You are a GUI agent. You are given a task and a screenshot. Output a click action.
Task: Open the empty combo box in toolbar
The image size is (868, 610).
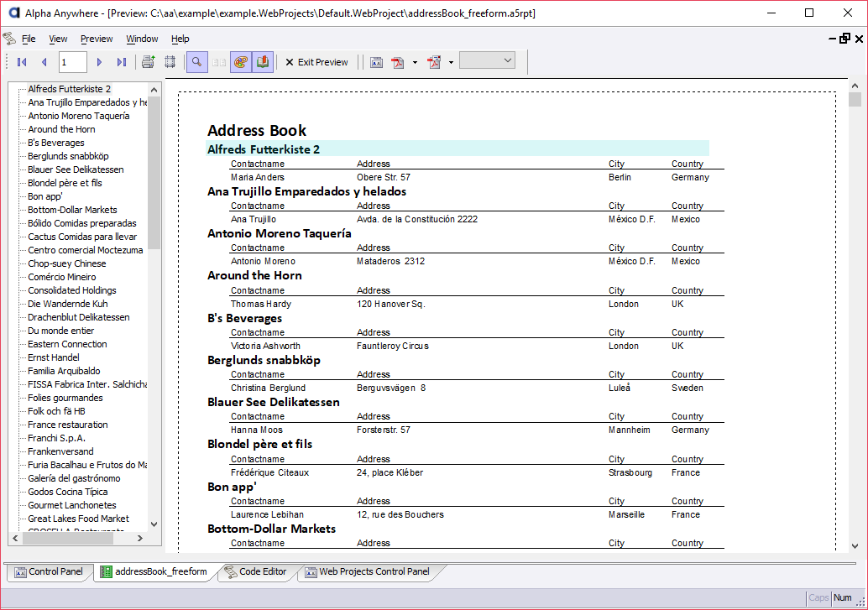[x=487, y=60]
